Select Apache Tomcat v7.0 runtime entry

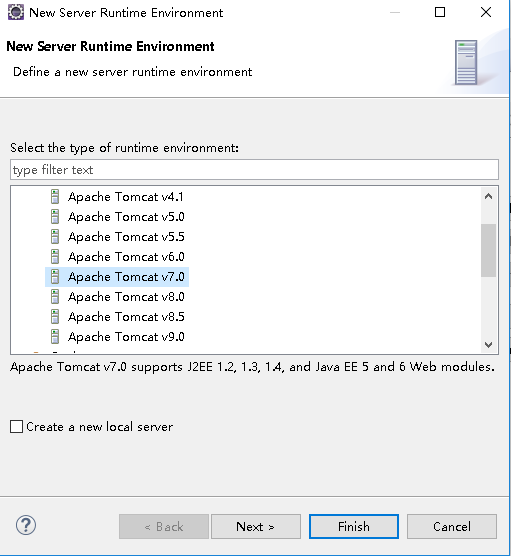[117, 277]
